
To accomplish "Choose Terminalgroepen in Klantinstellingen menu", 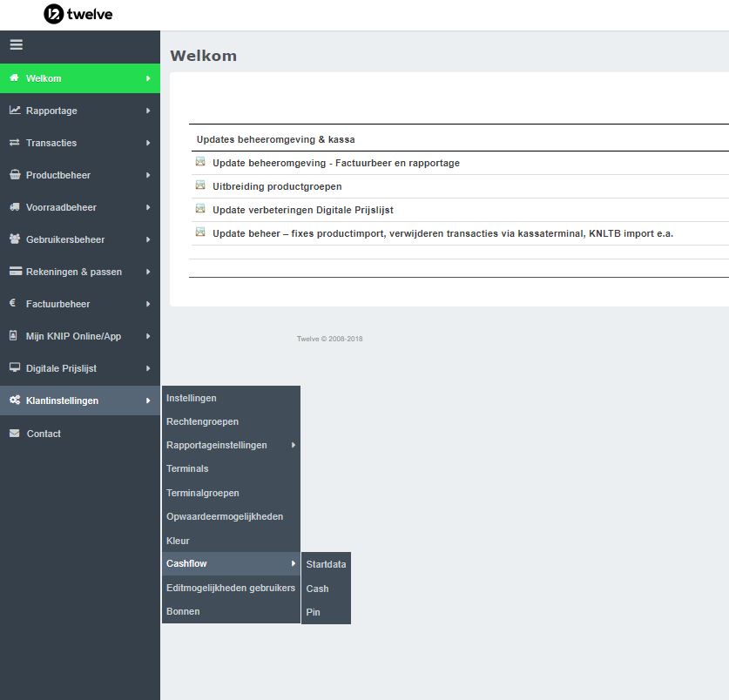I will pos(202,493).
